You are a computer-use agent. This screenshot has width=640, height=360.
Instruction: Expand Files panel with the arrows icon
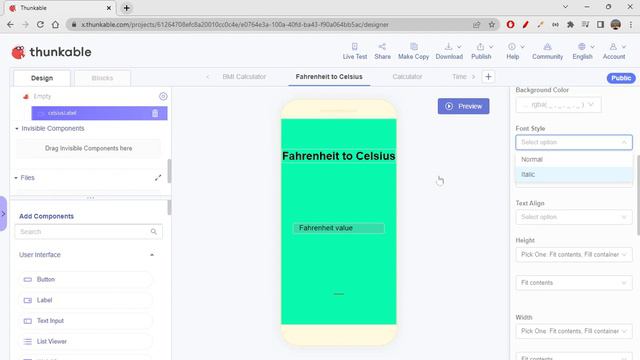pyautogui.click(x=158, y=178)
